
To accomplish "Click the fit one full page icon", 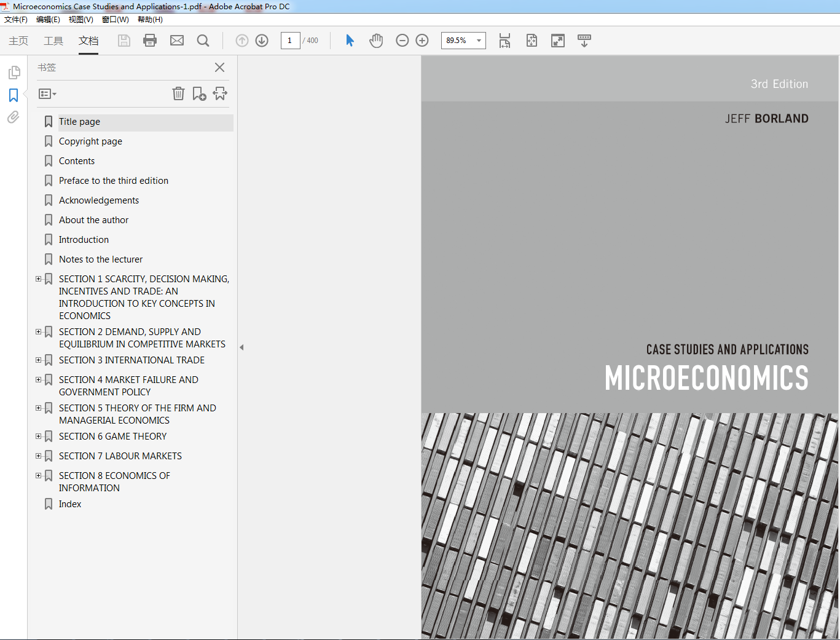I will point(532,41).
